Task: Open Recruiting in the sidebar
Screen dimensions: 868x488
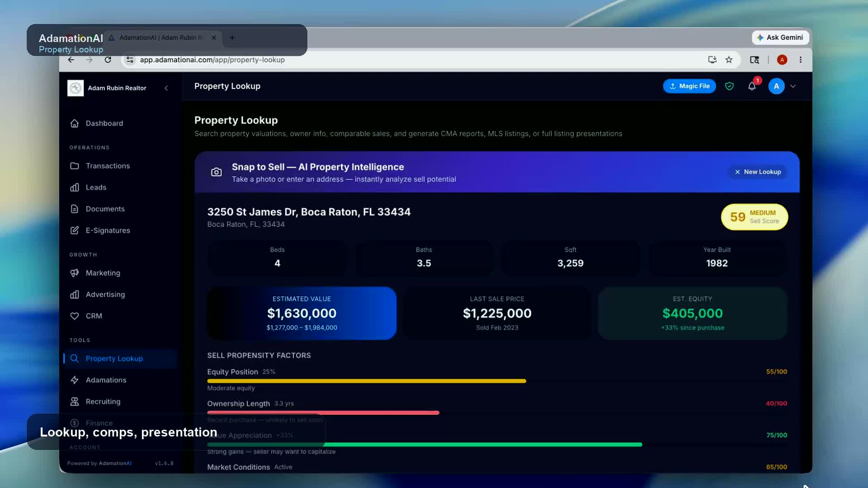Action: click(103, 401)
